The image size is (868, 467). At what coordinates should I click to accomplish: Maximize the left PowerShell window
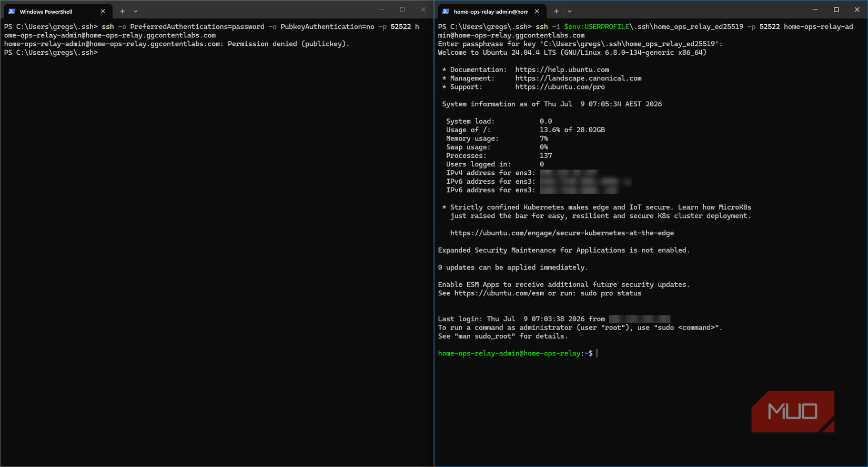tap(402, 9)
